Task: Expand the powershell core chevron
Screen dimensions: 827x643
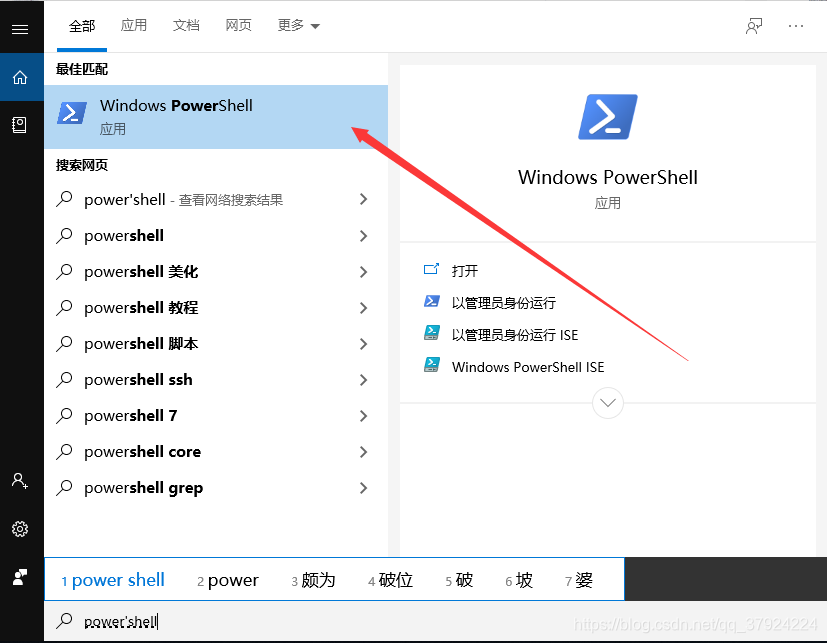Action: (363, 452)
